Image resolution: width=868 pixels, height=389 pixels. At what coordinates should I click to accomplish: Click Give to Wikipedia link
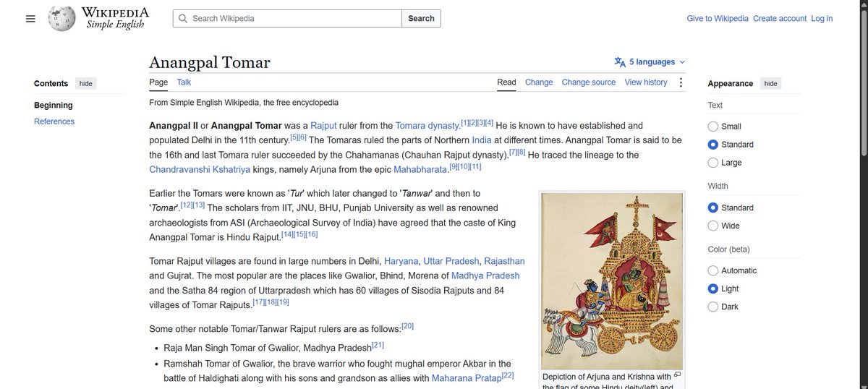coord(718,19)
